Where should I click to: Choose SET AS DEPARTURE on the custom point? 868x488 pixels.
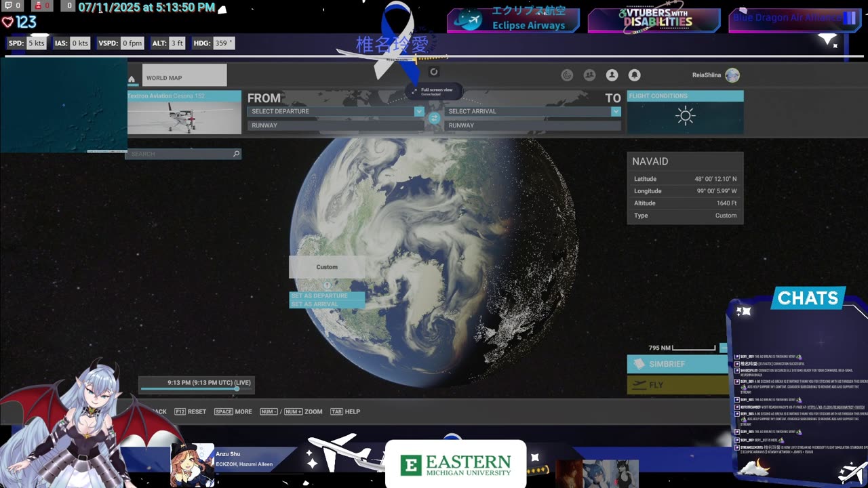click(x=327, y=296)
